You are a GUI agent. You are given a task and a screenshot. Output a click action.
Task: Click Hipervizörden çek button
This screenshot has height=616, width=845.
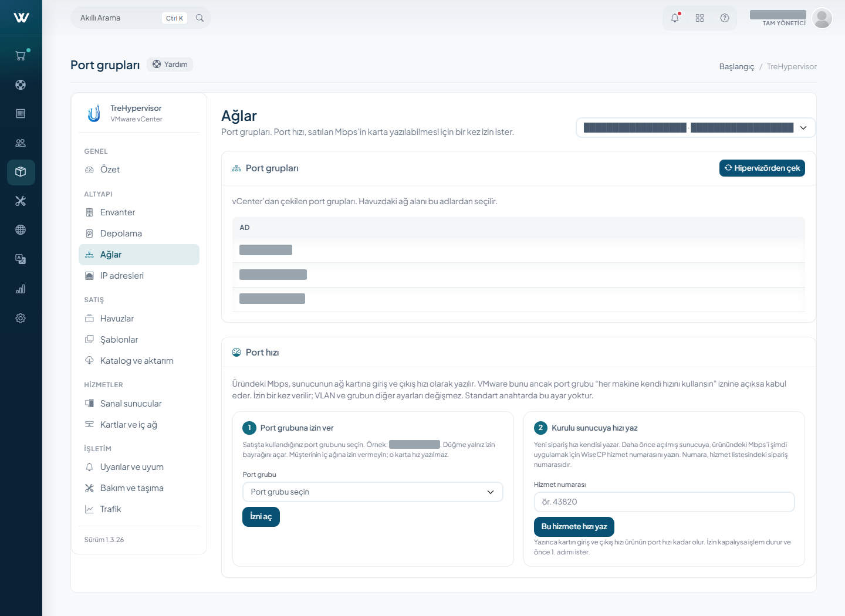click(762, 168)
